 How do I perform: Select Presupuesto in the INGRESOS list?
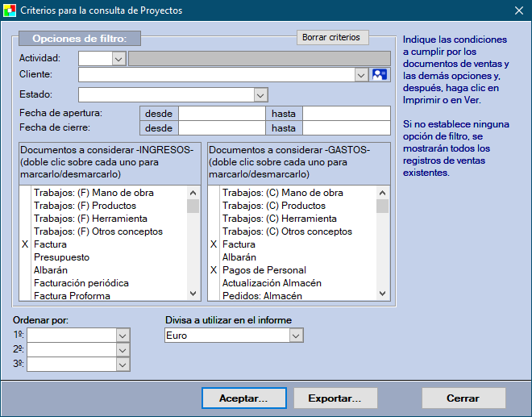[x=61, y=257]
